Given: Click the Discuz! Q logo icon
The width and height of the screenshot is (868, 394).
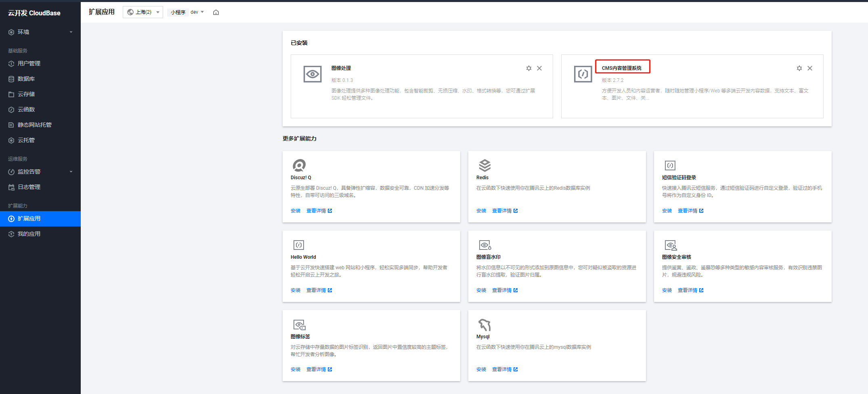Looking at the screenshot, I should coord(299,166).
